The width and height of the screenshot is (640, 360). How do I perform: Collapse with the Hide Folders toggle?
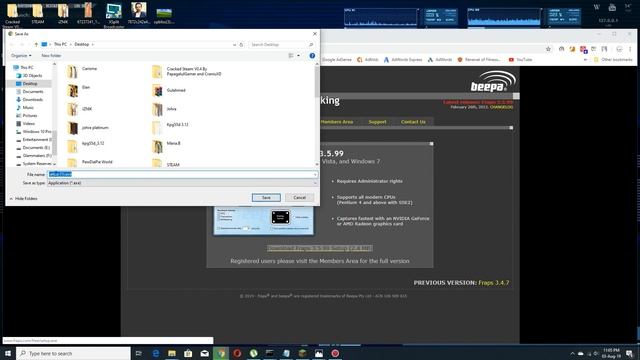point(24,198)
